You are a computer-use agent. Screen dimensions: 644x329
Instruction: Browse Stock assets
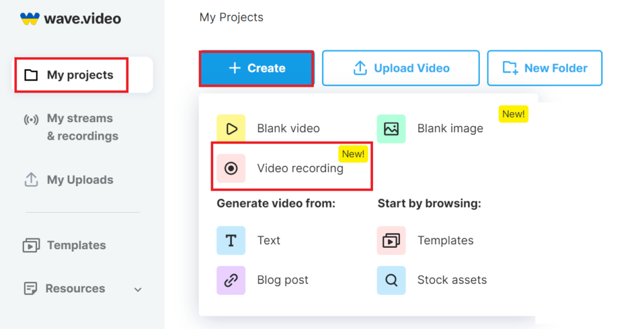pos(452,280)
